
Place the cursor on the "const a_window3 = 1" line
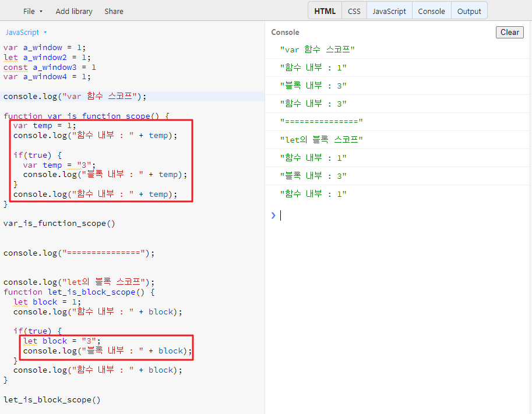pos(50,67)
